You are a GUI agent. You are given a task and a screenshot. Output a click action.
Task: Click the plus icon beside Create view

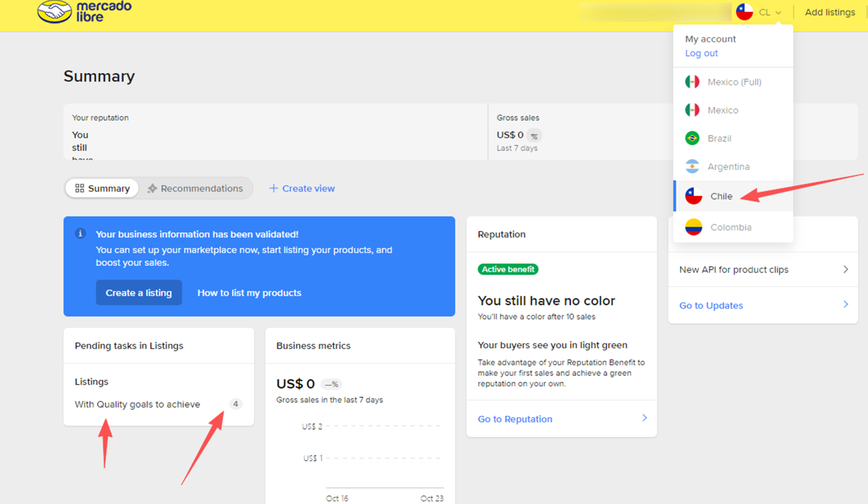click(x=273, y=188)
